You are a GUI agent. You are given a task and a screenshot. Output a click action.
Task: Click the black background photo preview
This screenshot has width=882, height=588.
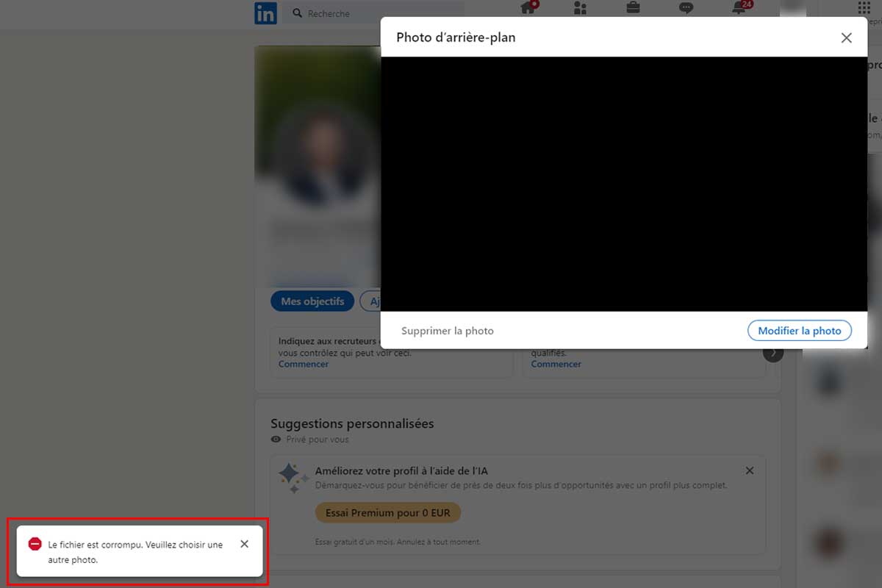624,184
